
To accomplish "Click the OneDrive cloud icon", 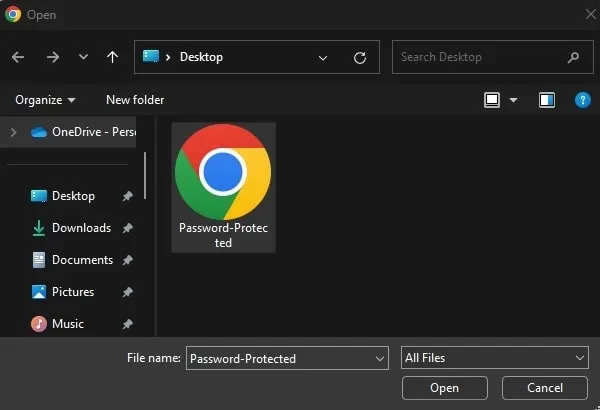I will 39,132.
